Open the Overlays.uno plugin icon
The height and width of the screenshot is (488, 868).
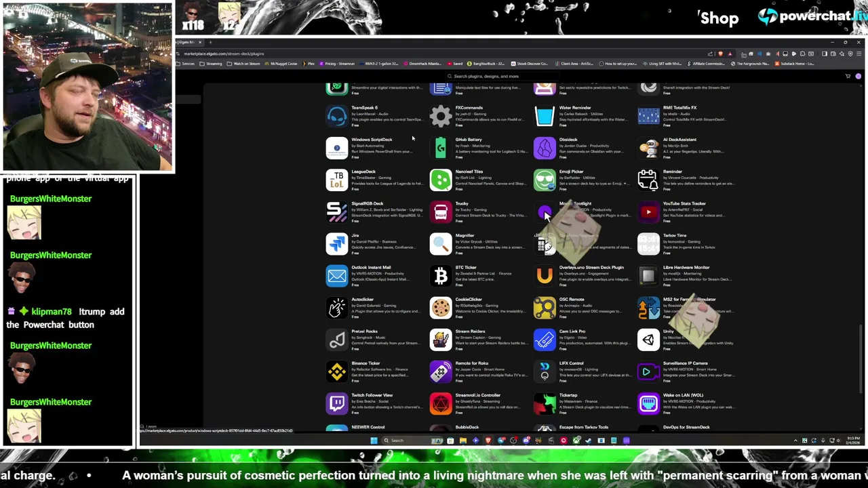(545, 276)
